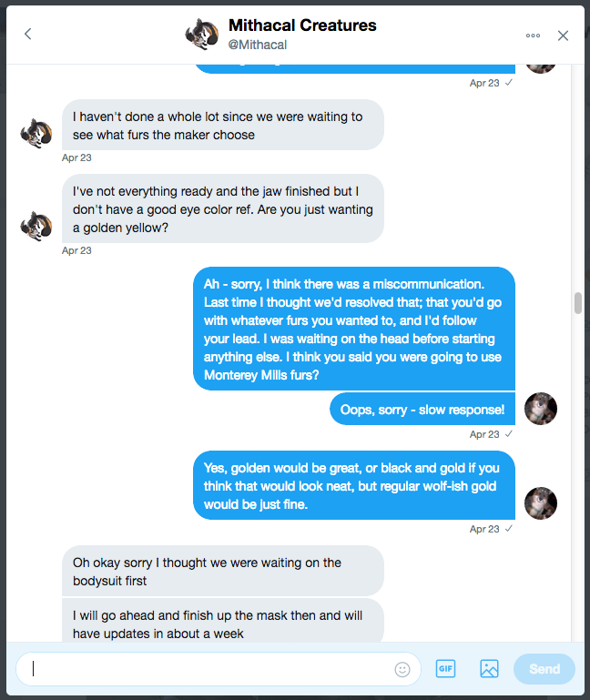
Task: Click the @Mithacal handle link
Action: [257, 45]
